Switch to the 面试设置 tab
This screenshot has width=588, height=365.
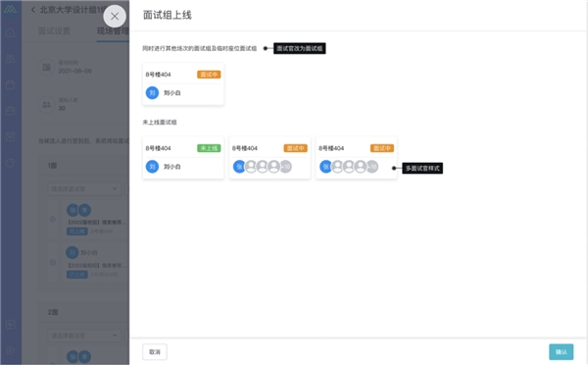[54, 30]
